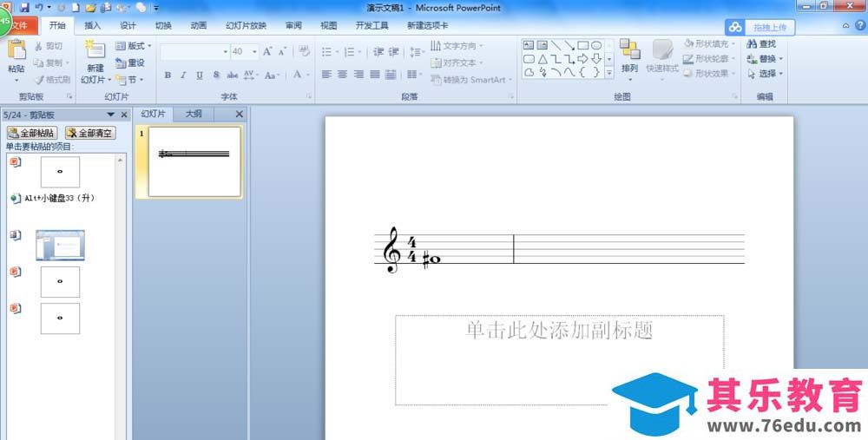Close the Clipboard (剪贴板) task pane
The height and width of the screenshot is (440, 868).
click(x=124, y=115)
